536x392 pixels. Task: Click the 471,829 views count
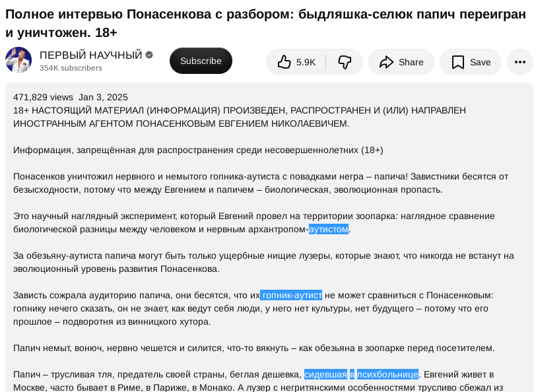tap(43, 97)
